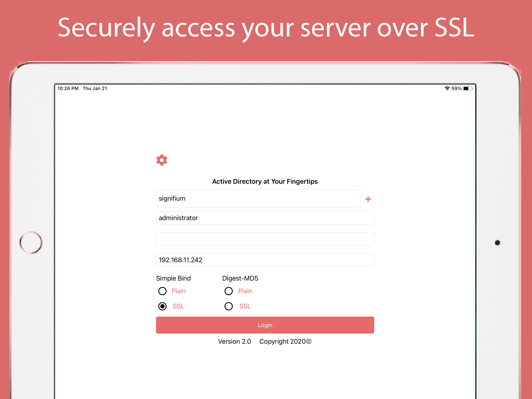Click the Version 2.0 text
The image size is (532, 399).
(234, 341)
